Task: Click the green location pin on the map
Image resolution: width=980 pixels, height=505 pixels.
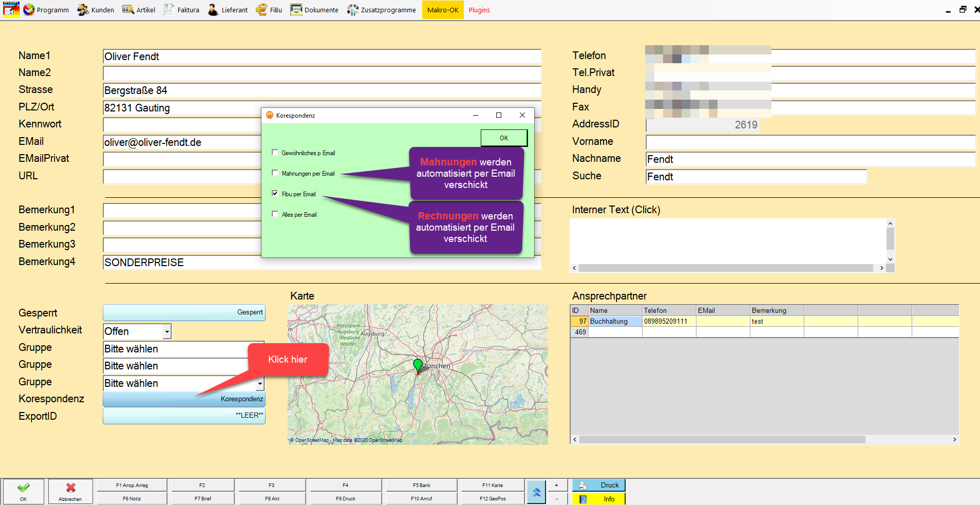Action: [x=418, y=365]
